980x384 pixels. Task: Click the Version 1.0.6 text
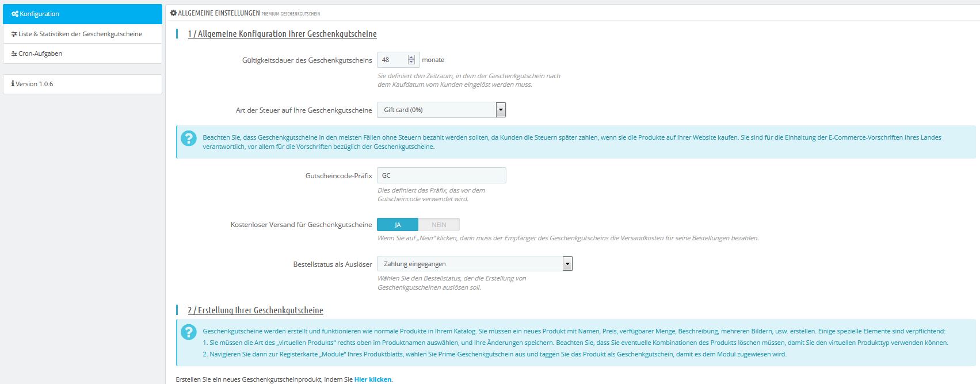tap(34, 84)
